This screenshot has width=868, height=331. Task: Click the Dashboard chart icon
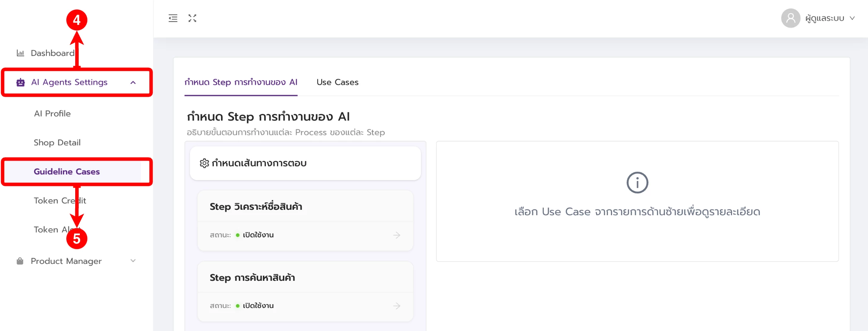(20, 53)
